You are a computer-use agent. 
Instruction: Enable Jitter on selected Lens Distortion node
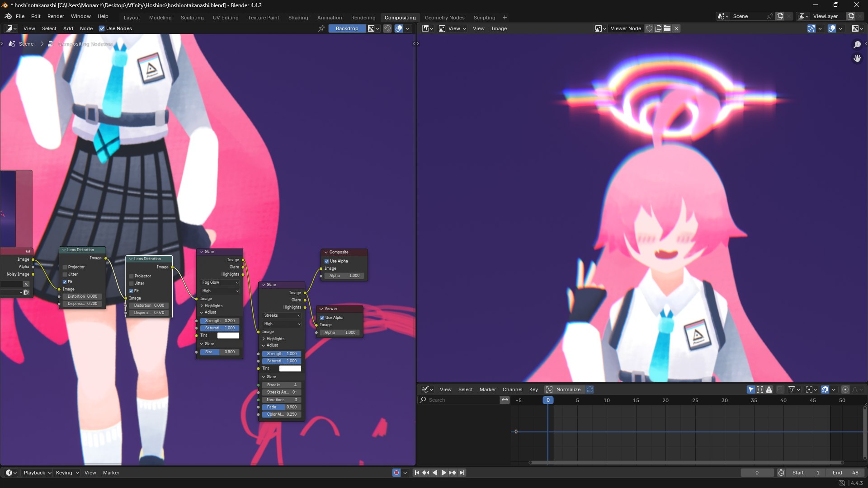[x=132, y=283]
